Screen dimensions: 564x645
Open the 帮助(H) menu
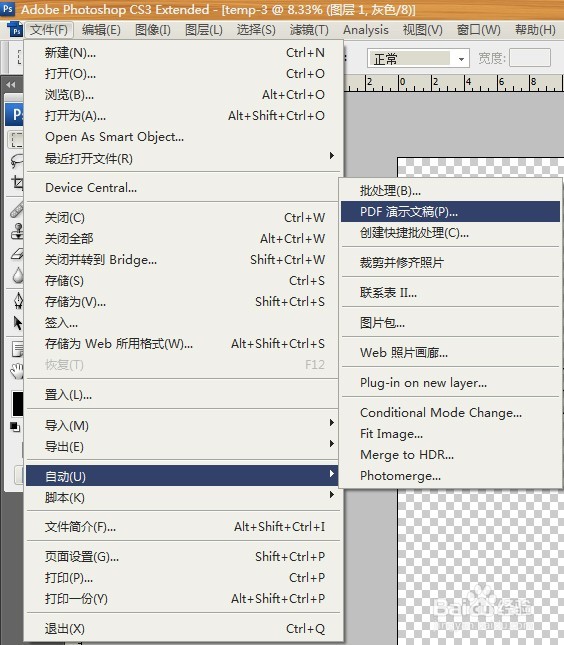535,30
